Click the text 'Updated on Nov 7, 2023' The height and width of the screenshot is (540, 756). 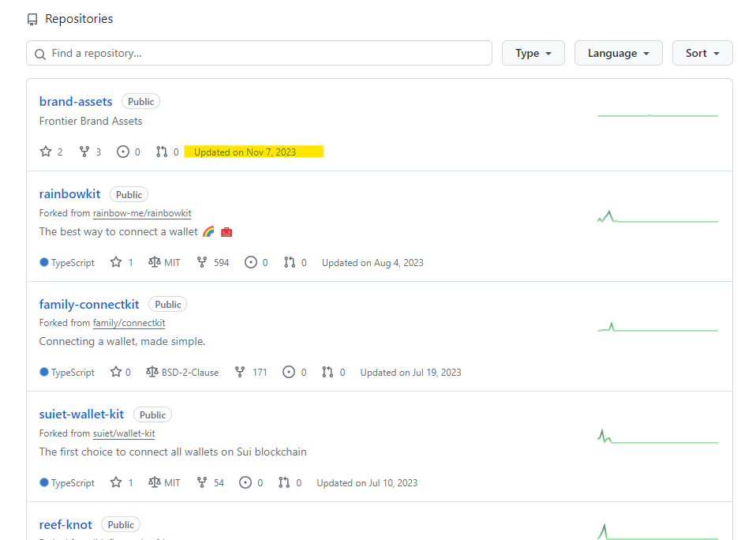click(245, 152)
